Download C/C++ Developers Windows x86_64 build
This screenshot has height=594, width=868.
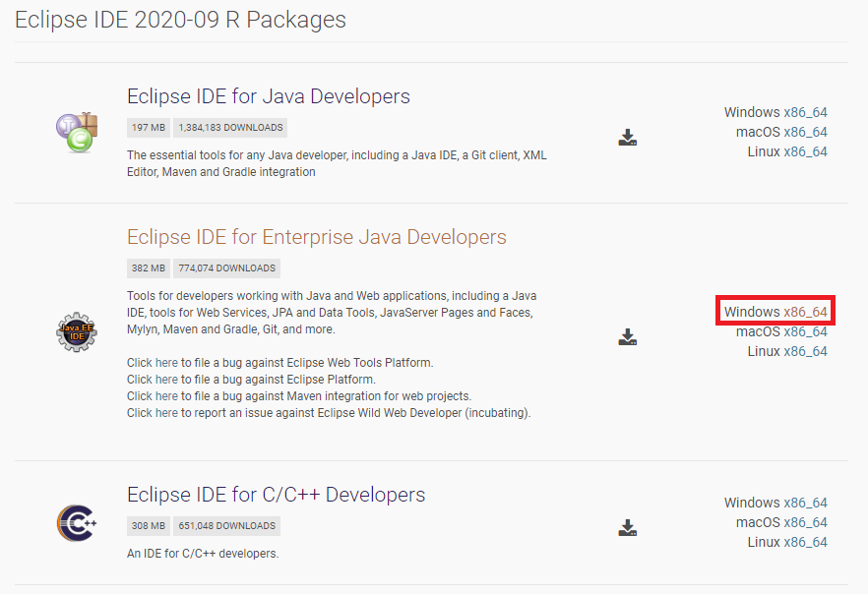pos(805,503)
